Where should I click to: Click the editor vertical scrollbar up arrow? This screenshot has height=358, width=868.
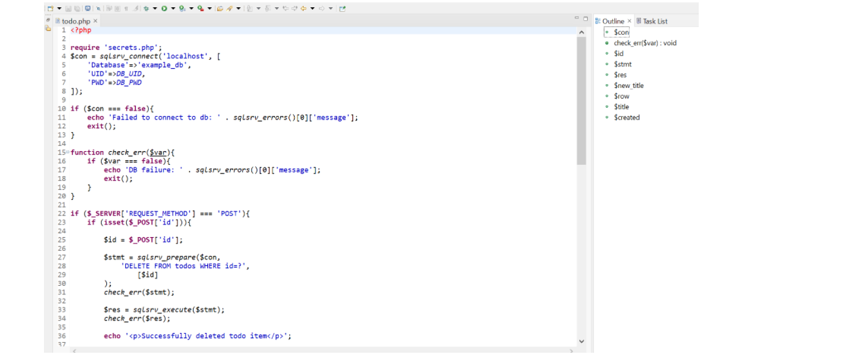(x=581, y=32)
